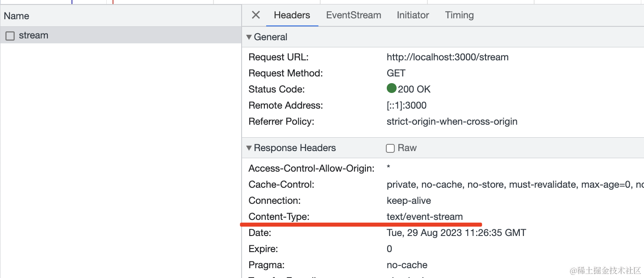Collapse the General section
The height and width of the screenshot is (278, 644).
pyautogui.click(x=249, y=37)
